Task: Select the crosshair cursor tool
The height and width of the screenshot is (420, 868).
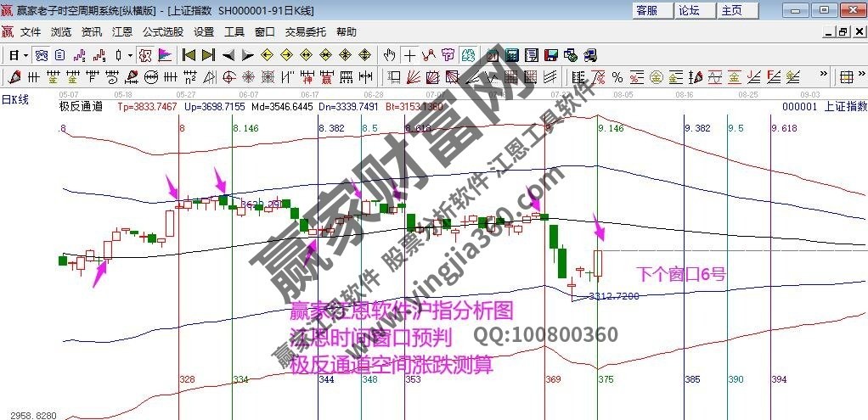Action: [409, 55]
